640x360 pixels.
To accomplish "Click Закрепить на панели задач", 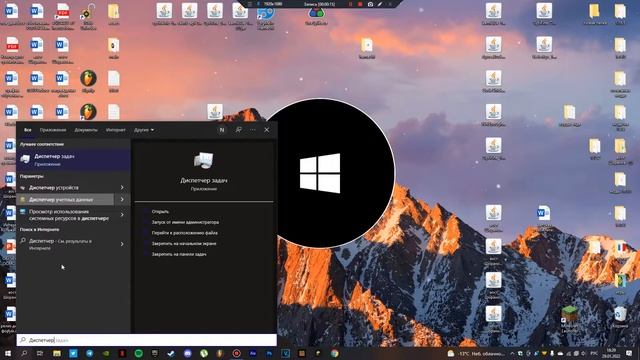I will [x=179, y=254].
